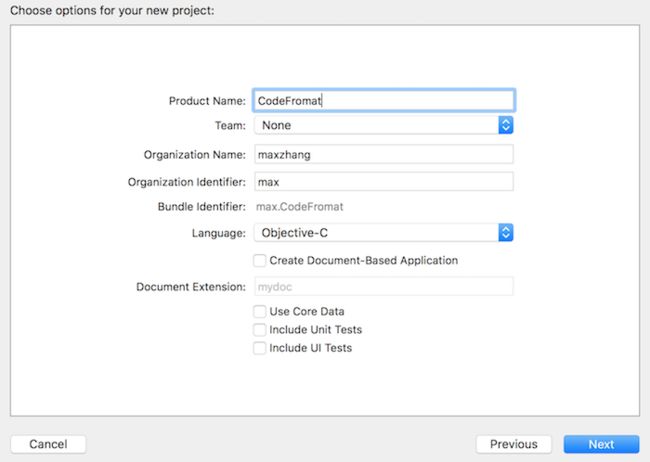This screenshot has height=462, width=650.
Task: Open the Language dropdown showing Objective-C
Action: 383,233
